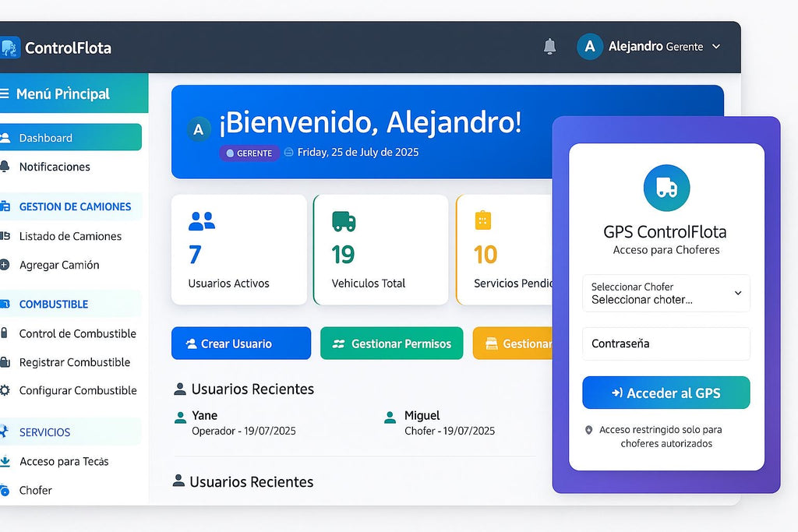
Task: Click the truck icon in GPS ControlFlota modal
Action: (x=666, y=188)
